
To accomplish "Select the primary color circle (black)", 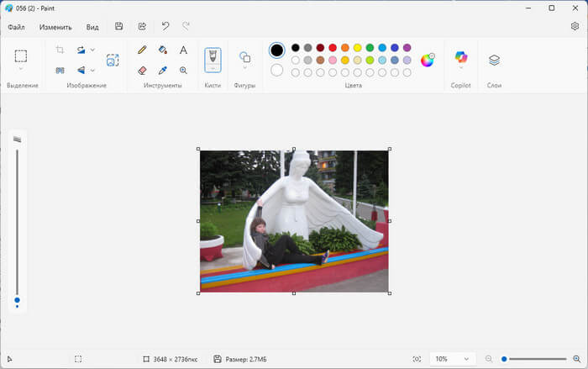I will point(277,50).
